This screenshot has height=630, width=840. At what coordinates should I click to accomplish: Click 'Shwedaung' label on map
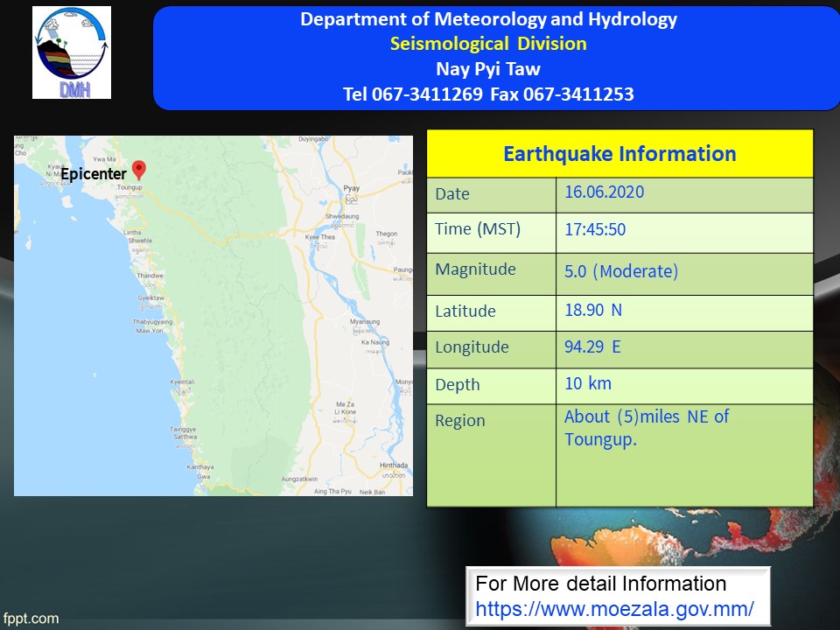tap(342, 216)
